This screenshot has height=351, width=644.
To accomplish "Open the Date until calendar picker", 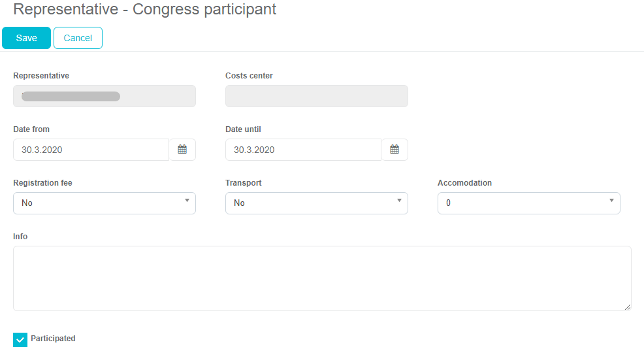I will [x=394, y=150].
